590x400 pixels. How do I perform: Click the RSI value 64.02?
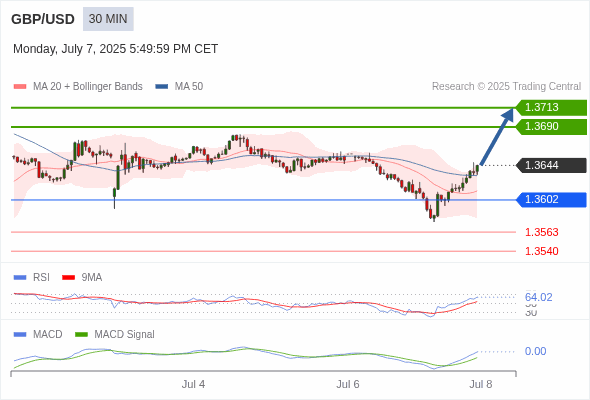tap(539, 297)
